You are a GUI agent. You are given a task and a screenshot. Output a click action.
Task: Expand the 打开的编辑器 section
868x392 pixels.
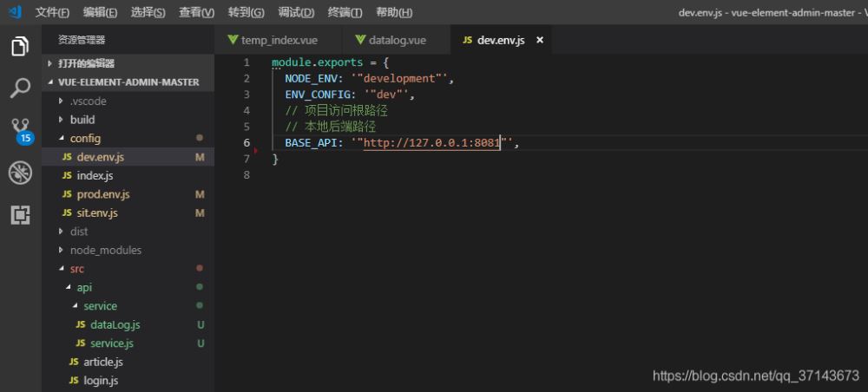pyautogui.click(x=86, y=63)
